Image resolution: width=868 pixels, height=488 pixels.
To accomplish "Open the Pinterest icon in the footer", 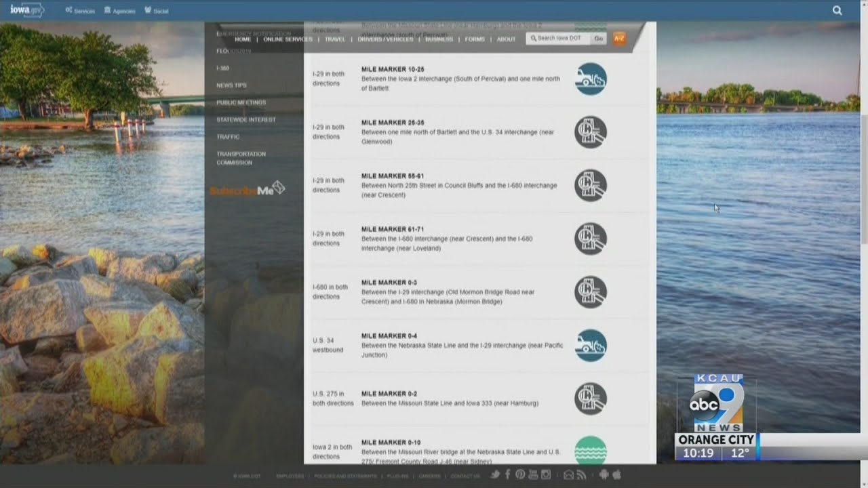I will (x=520, y=474).
